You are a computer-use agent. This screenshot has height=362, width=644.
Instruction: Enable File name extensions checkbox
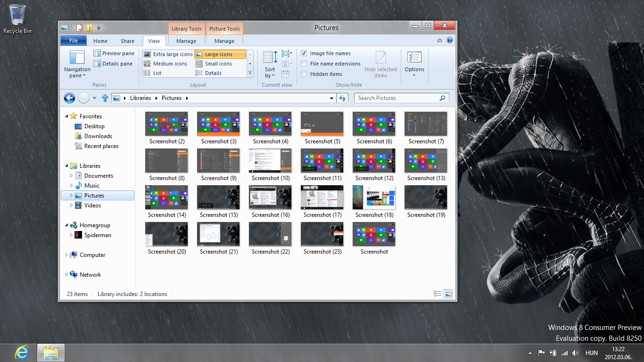304,64
